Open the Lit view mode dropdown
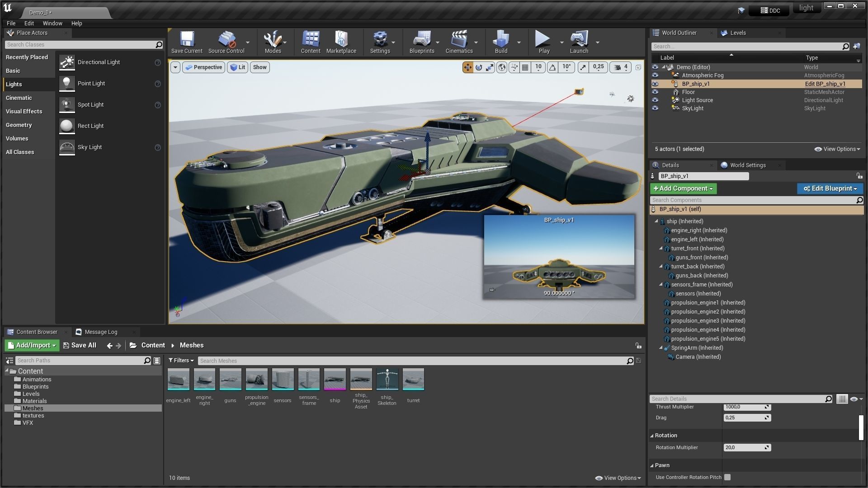 click(x=237, y=67)
